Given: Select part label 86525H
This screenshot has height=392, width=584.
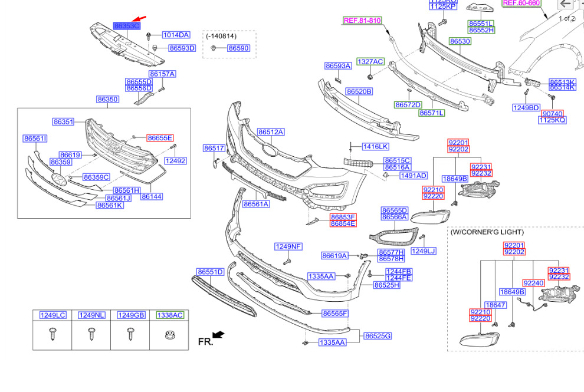Looking at the screenshot, I should pos(386,285).
